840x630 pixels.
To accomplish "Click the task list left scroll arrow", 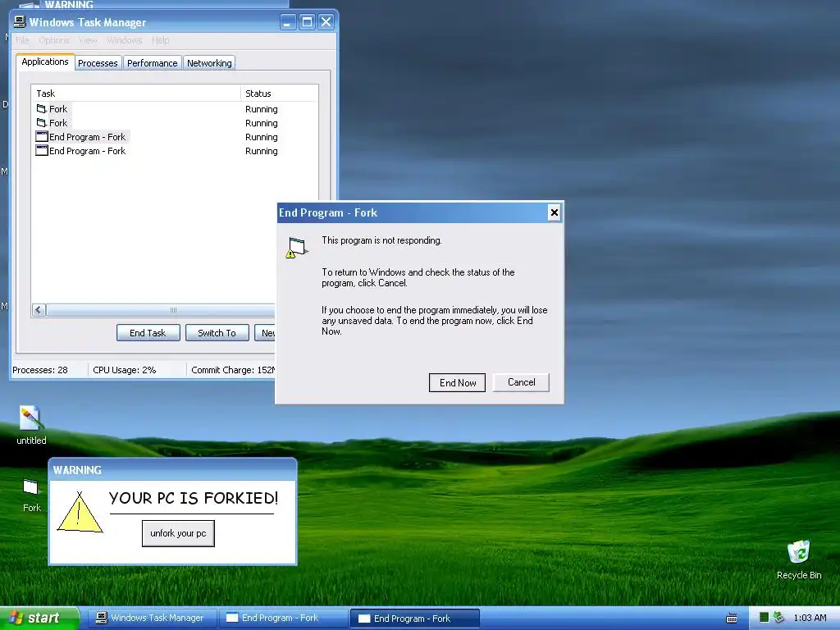I will (39, 309).
